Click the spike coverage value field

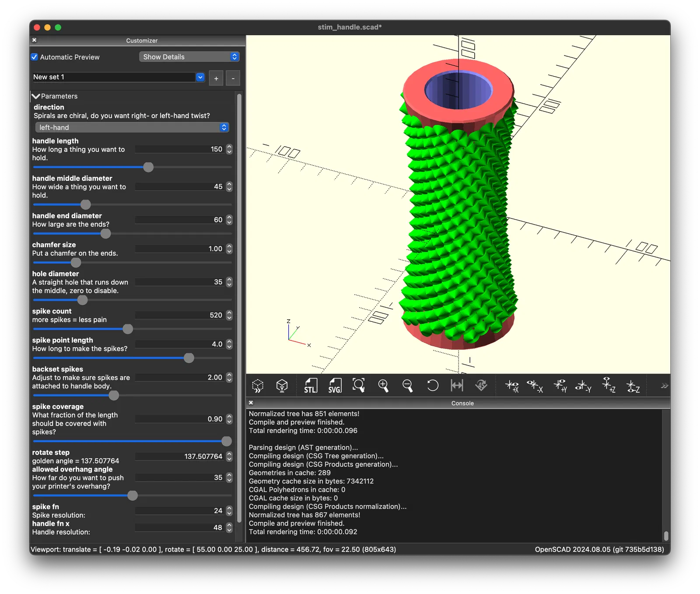[x=180, y=419]
